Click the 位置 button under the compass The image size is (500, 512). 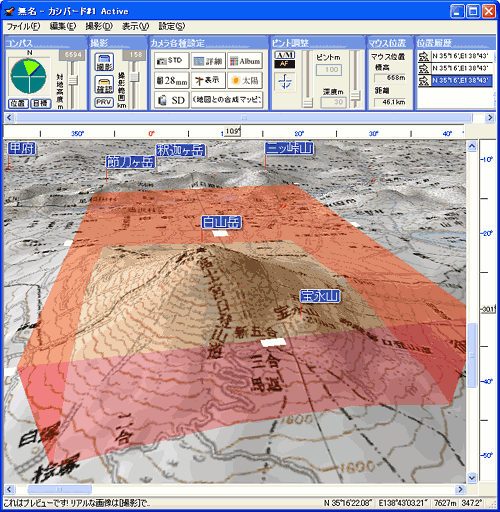click(x=18, y=104)
